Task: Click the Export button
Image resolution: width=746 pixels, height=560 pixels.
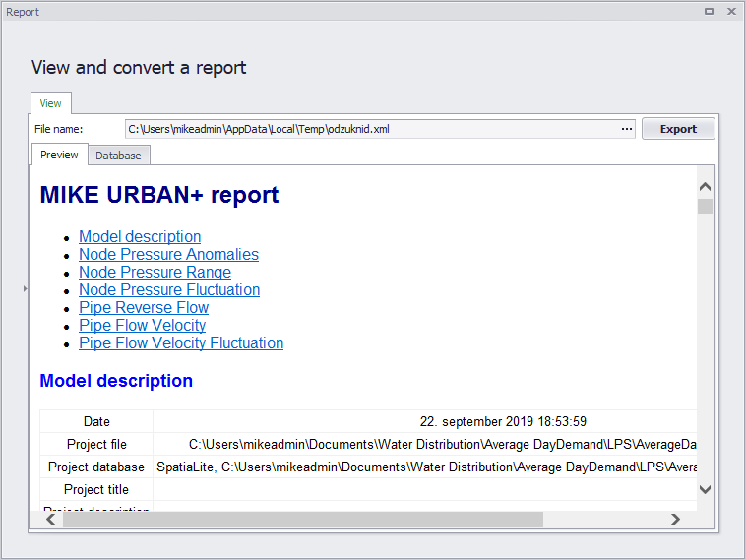Action: click(x=678, y=129)
